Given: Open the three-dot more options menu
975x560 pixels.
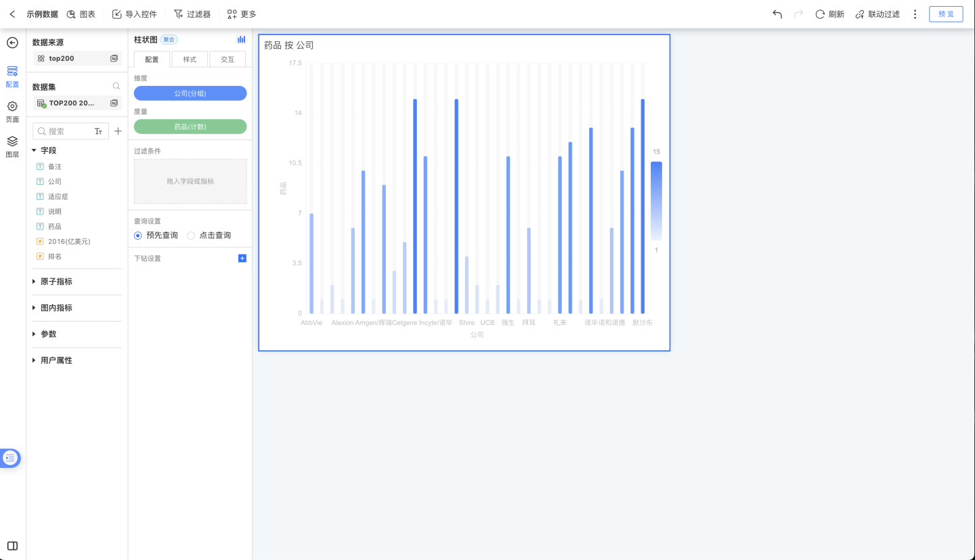Looking at the screenshot, I should (x=915, y=14).
